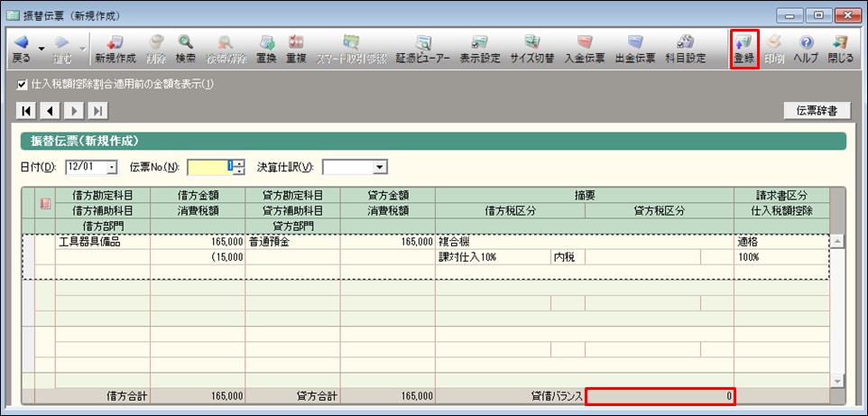The image size is (868, 416).
Task: Click the 伝票辞書 button
Action: (x=816, y=111)
